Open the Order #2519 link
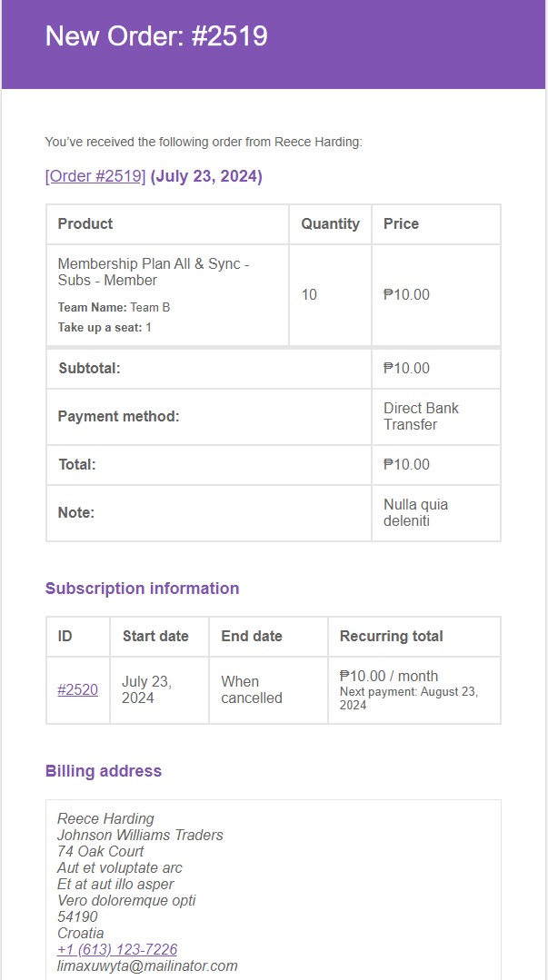This screenshot has height=980, width=548. pos(95,176)
